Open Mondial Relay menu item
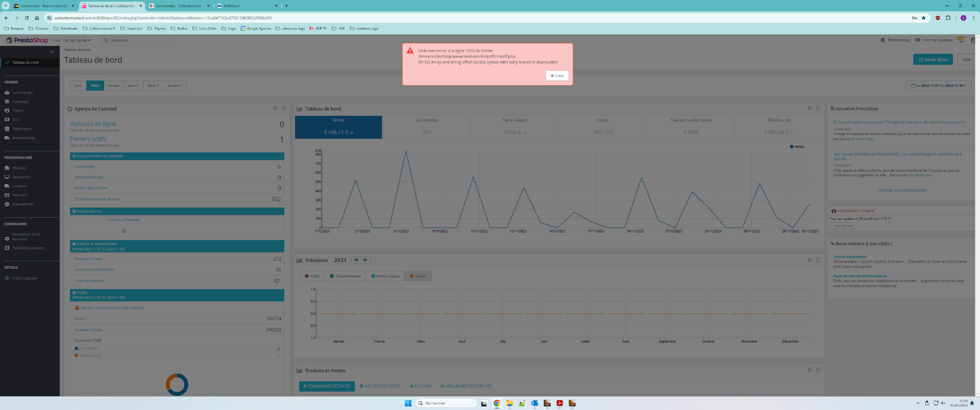The height and width of the screenshot is (410, 980). click(x=23, y=138)
